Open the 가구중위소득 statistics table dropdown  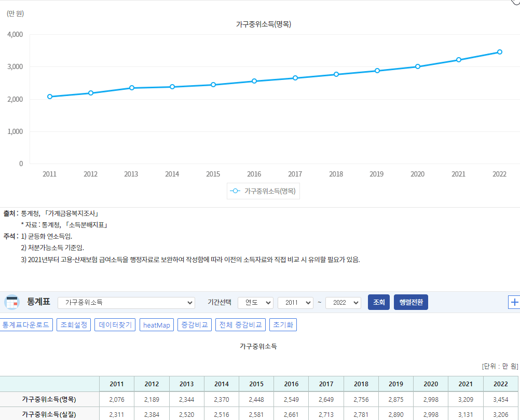[126, 303]
